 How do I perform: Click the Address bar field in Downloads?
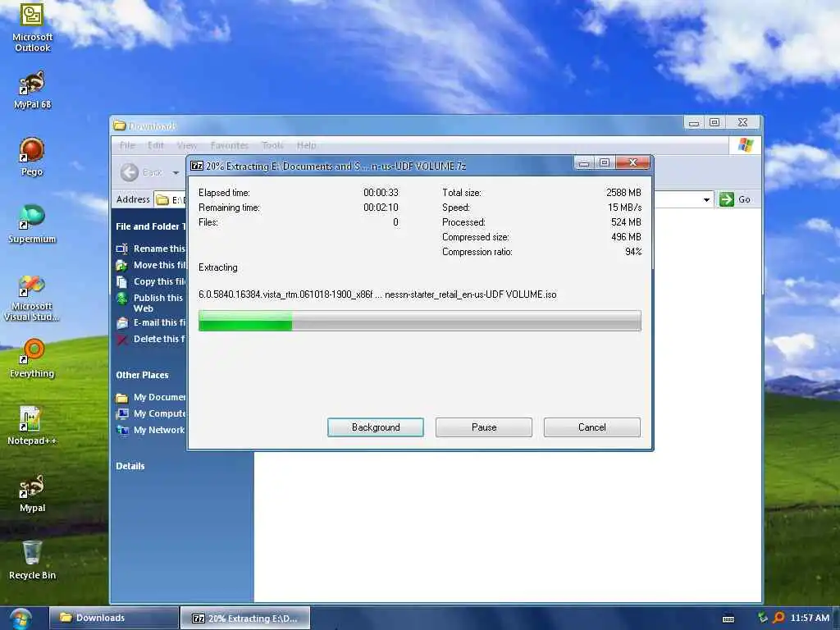[x=435, y=200]
